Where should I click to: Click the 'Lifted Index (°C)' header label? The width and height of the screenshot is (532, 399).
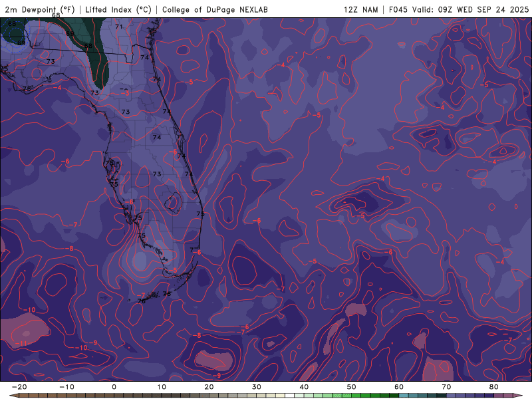click(118, 9)
